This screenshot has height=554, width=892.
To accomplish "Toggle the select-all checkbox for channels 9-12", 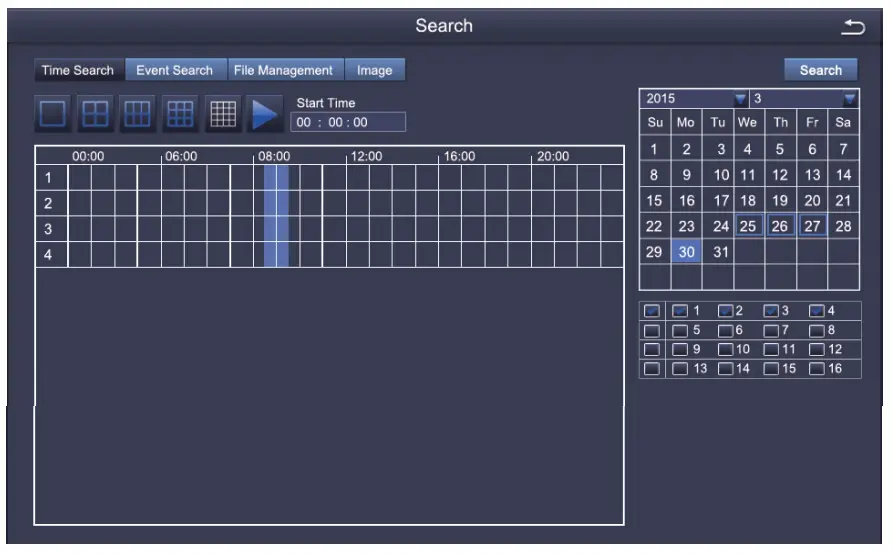I will pos(652,349).
